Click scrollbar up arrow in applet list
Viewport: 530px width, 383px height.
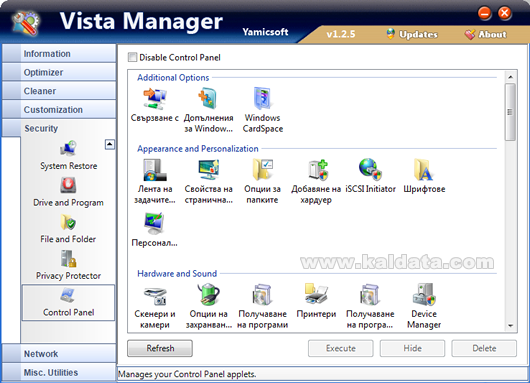tap(510, 77)
